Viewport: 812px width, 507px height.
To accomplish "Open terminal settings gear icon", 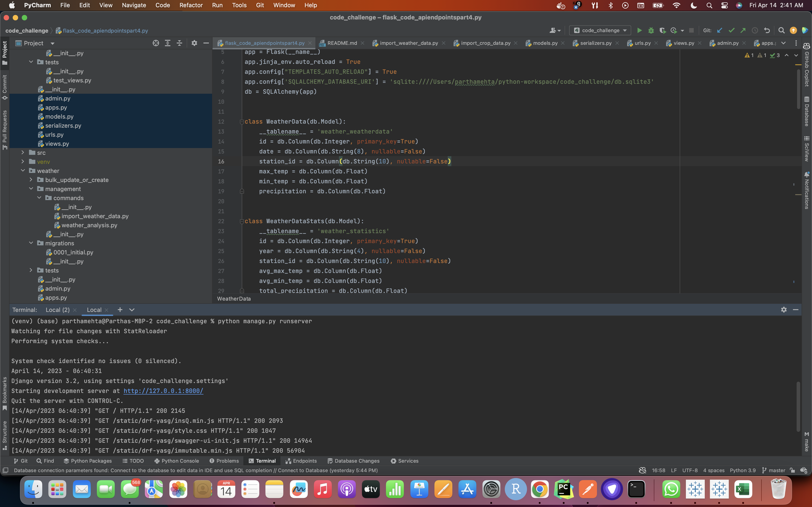I will coord(784,310).
